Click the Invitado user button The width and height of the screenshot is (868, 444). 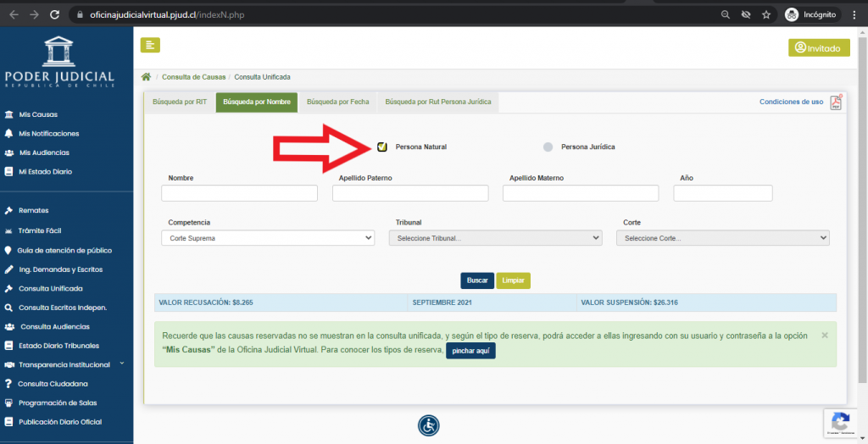click(x=819, y=47)
